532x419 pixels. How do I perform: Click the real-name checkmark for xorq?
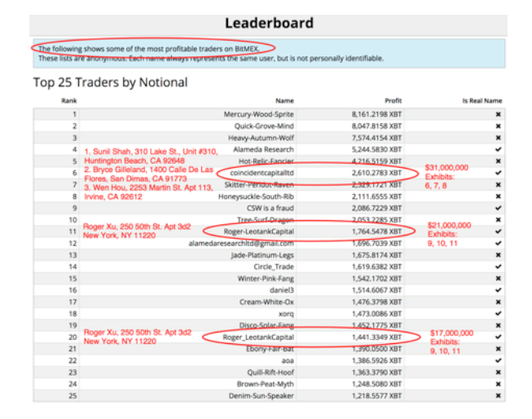[x=499, y=313]
